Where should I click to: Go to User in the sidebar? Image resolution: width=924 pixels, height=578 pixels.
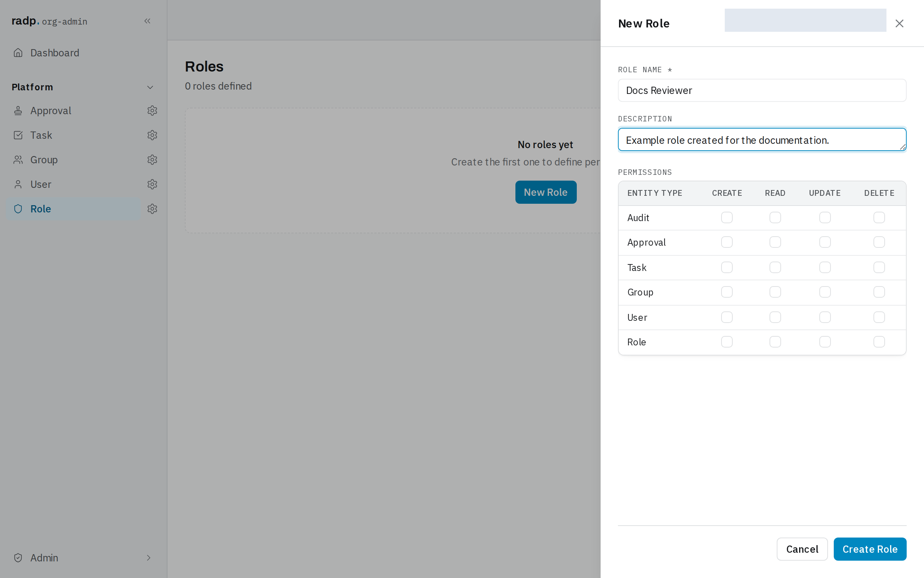click(73, 184)
